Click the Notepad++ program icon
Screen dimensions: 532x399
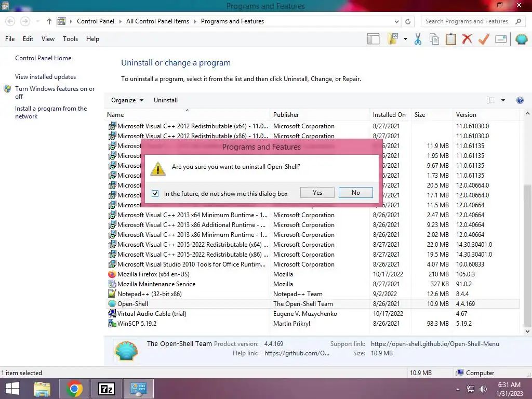click(112, 294)
